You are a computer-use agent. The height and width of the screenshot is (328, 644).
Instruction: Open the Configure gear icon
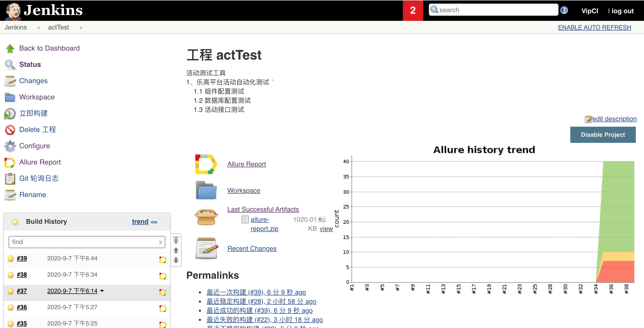tap(10, 146)
